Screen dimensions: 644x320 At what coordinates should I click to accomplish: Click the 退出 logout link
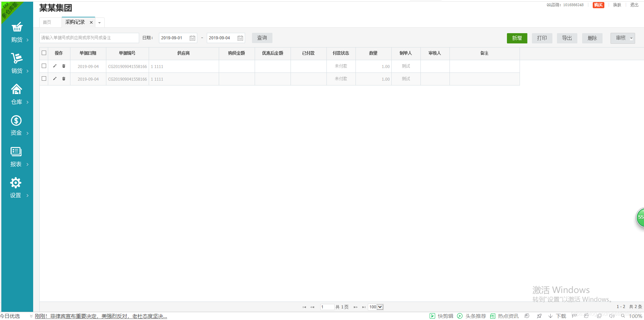point(634,5)
